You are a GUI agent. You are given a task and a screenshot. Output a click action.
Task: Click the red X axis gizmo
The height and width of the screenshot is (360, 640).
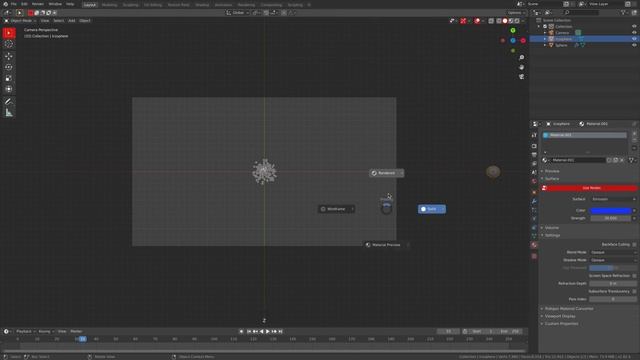[x=523, y=40]
